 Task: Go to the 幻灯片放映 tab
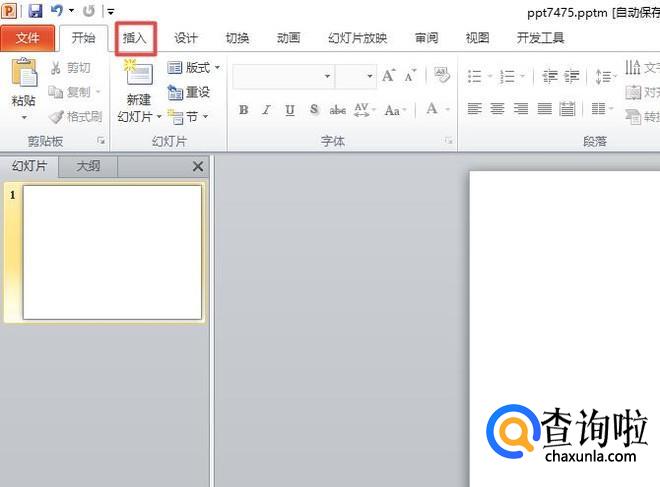tap(357, 38)
